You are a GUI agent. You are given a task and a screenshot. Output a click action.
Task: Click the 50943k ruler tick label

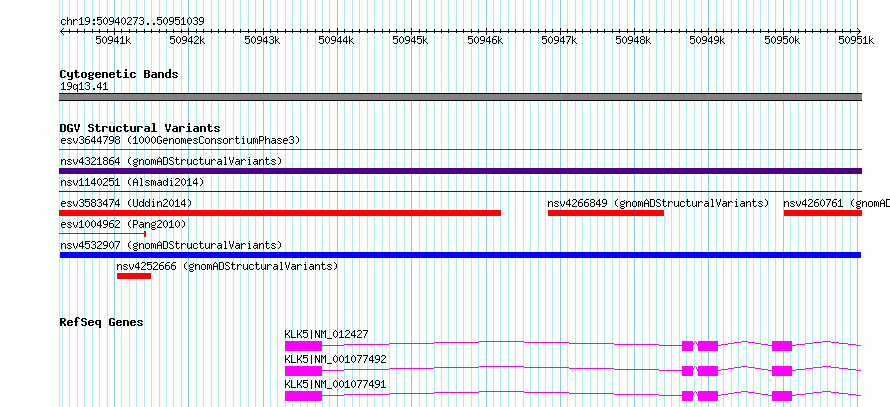[x=262, y=40]
